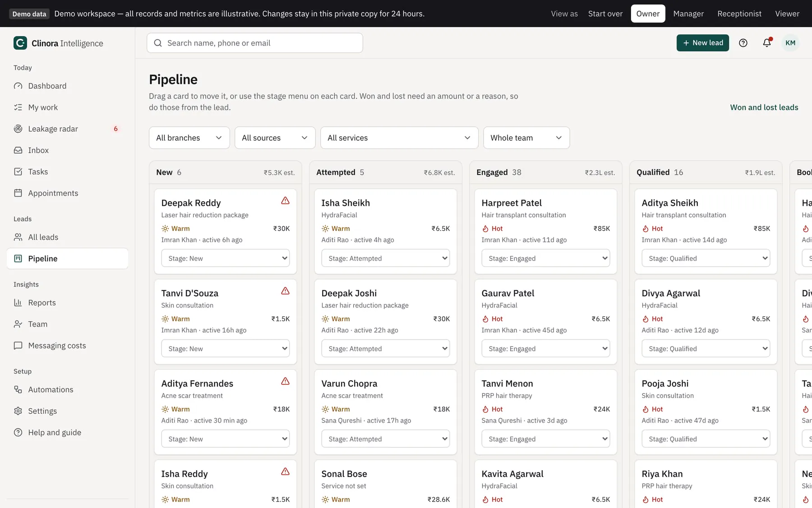Click the Hot flame icon on Harpreet Patel card
Image resolution: width=812 pixels, height=508 pixels.
coord(485,229)
